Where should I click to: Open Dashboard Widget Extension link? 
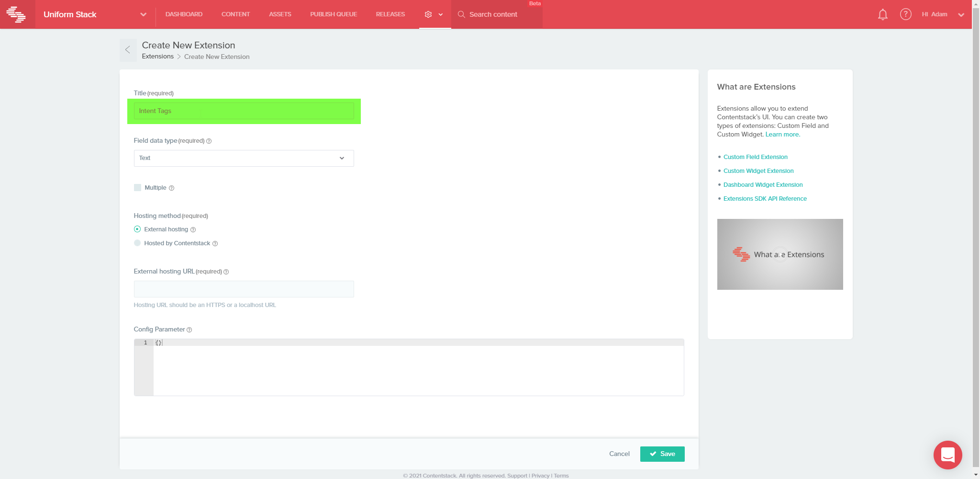pos(763,185)
